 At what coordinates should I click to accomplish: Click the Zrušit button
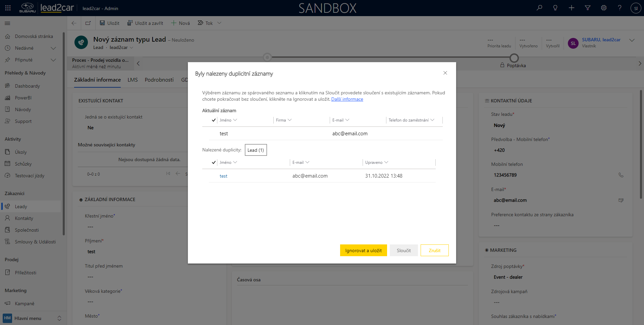[434, 250]
